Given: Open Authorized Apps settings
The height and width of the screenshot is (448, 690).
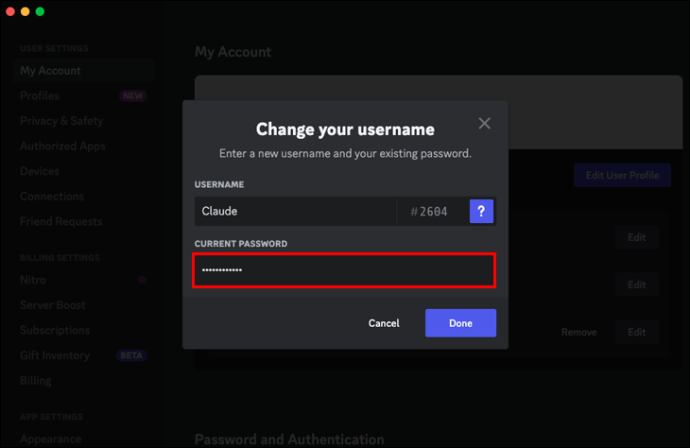Looking at the screenshot, I should 62,146.
